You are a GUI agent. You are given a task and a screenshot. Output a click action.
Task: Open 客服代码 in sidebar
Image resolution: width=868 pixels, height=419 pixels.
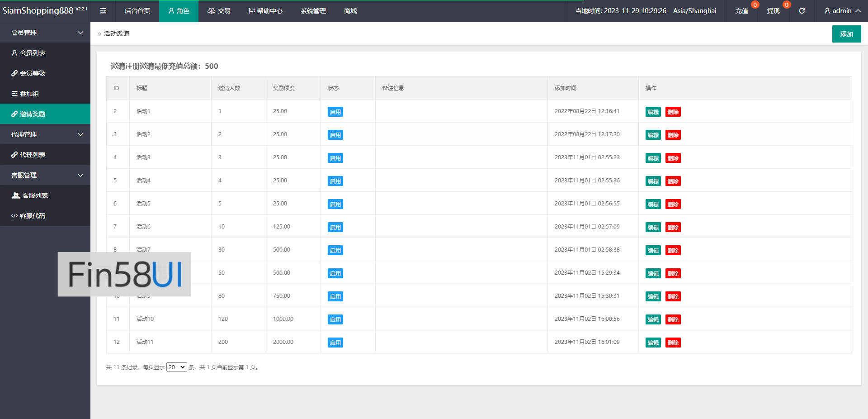(45, 216)
